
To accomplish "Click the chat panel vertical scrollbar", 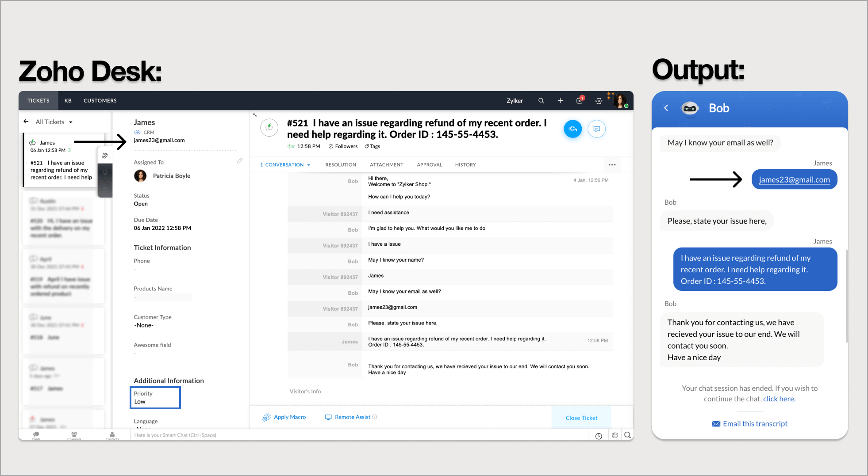I will tap(847, 296).
